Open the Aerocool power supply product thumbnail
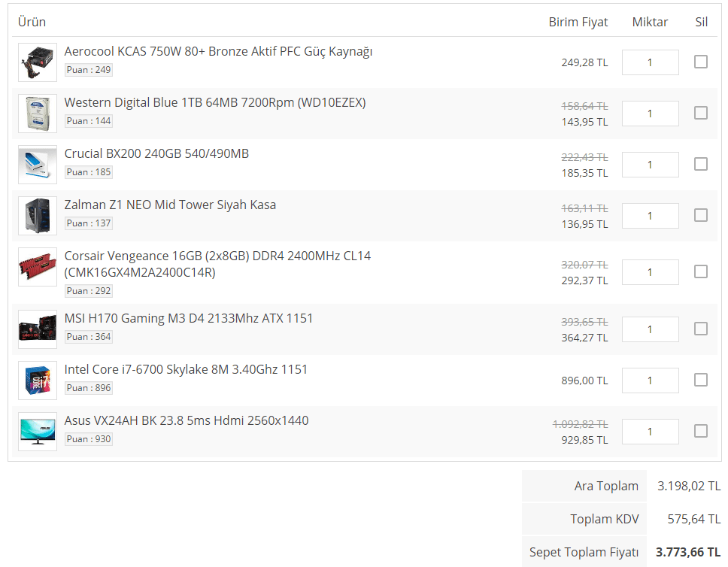728x567 pixels. pos(38,62)
